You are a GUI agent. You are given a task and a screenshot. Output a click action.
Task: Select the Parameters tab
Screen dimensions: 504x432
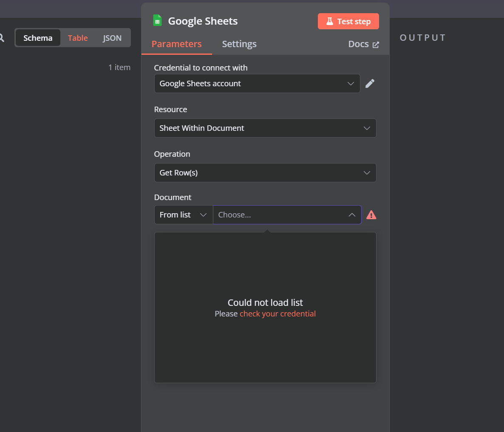(176, 44)
